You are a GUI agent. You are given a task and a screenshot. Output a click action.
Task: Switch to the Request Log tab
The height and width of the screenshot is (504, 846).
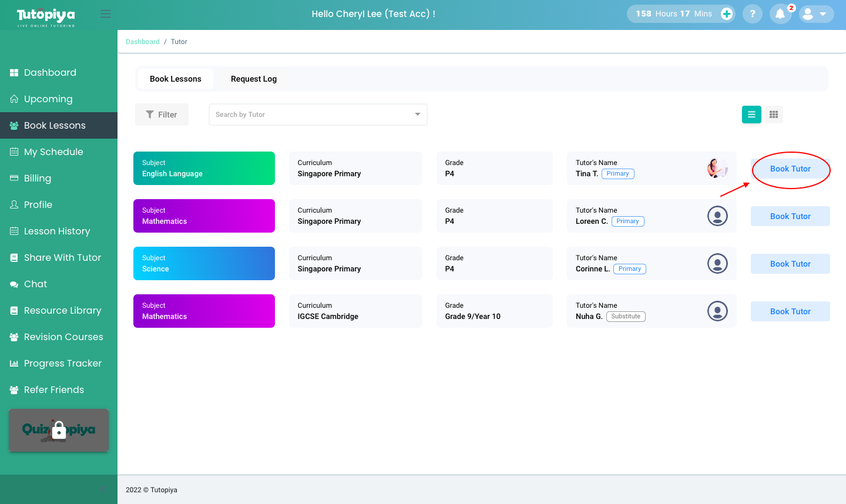[x=253, y=79]
